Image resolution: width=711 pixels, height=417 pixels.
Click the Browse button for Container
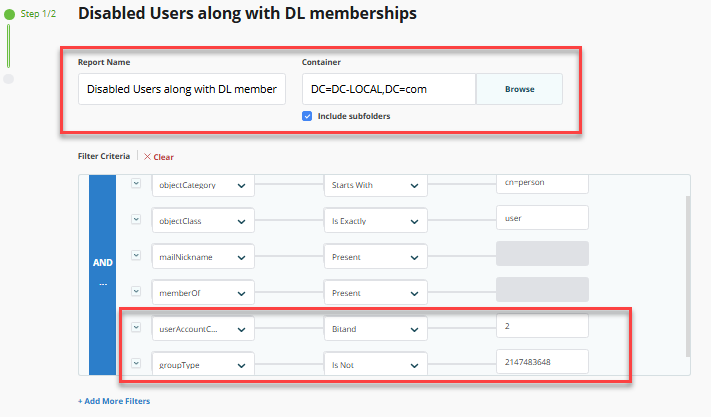[x=518, y=89]
